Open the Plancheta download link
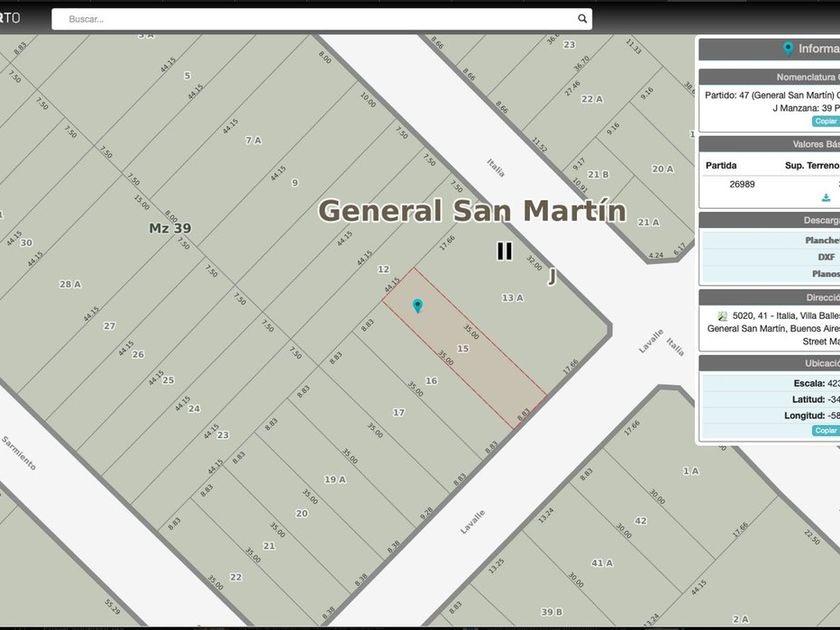The height and width of the screenshot is (630, 840). (x=822, y=240)
